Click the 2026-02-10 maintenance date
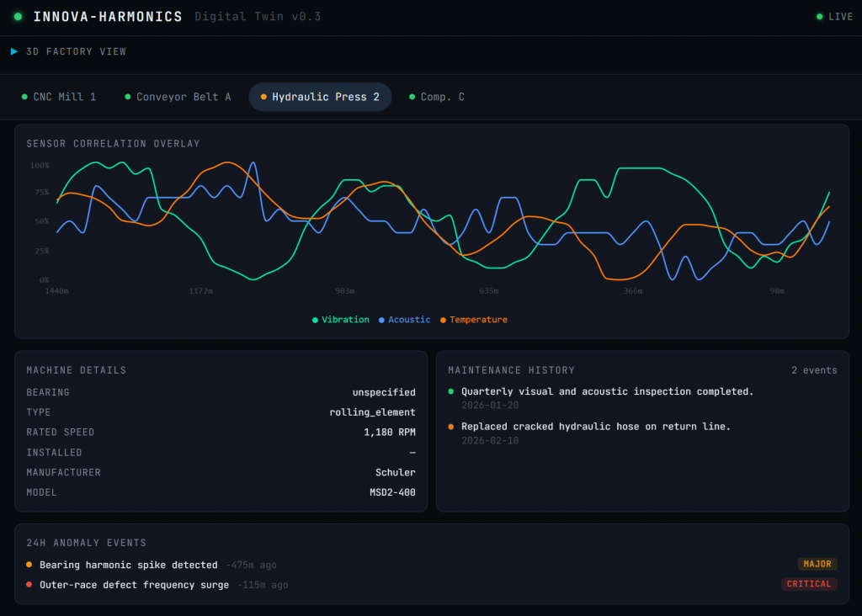The width and height of the screenshot is (862, 616). point(490,441)
